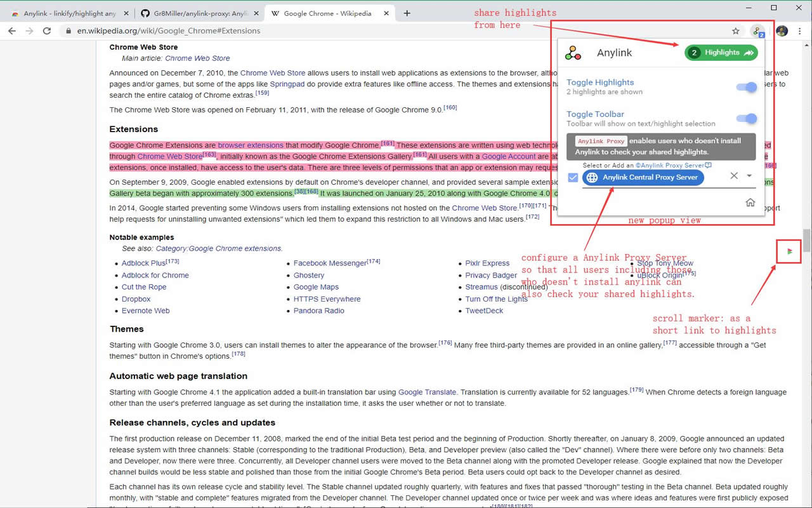
Task: Open the Google Maps link
Action: tap(316, 287)
